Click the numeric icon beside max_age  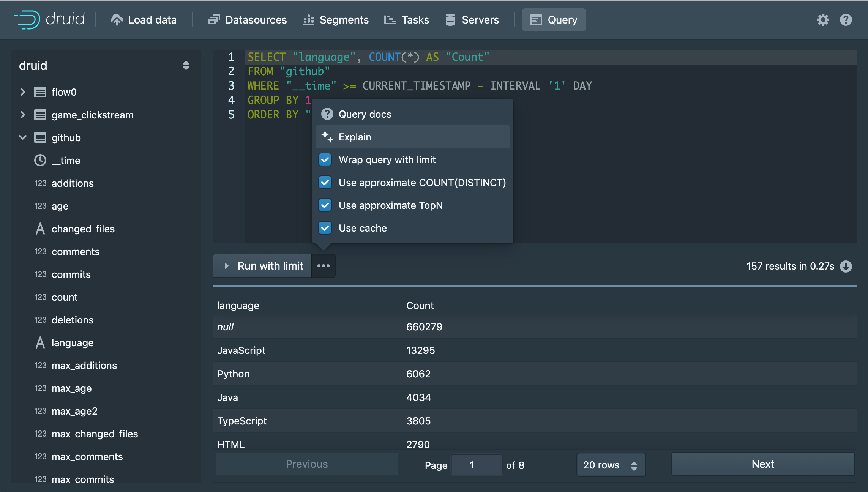(41, 388)
